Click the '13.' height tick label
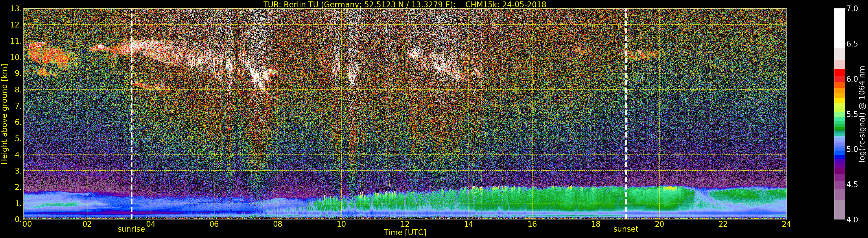This screenshot has height=238, width=868. point(16,9)
